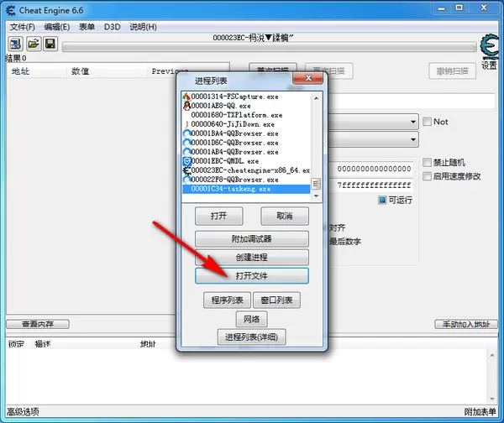Click the 手动加入地址 button

coord(465,324)
